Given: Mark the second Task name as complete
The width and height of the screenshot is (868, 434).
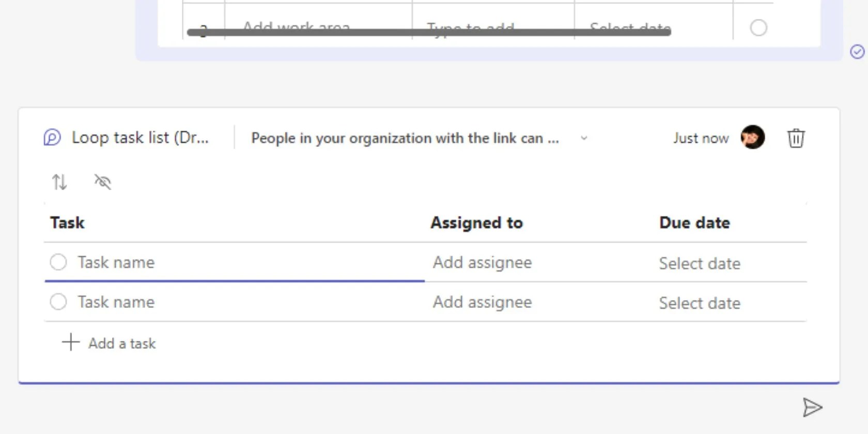Looking at the screenshot, I should (58, 302).
